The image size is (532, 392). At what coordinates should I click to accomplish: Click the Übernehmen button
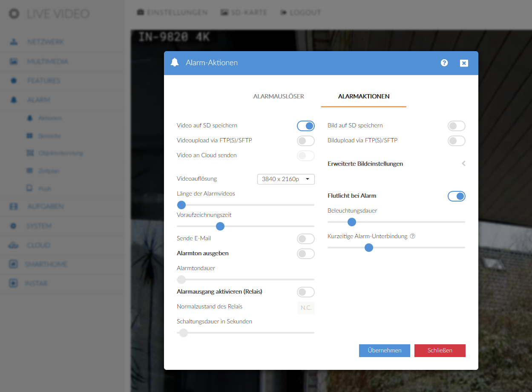pos(384,350)
